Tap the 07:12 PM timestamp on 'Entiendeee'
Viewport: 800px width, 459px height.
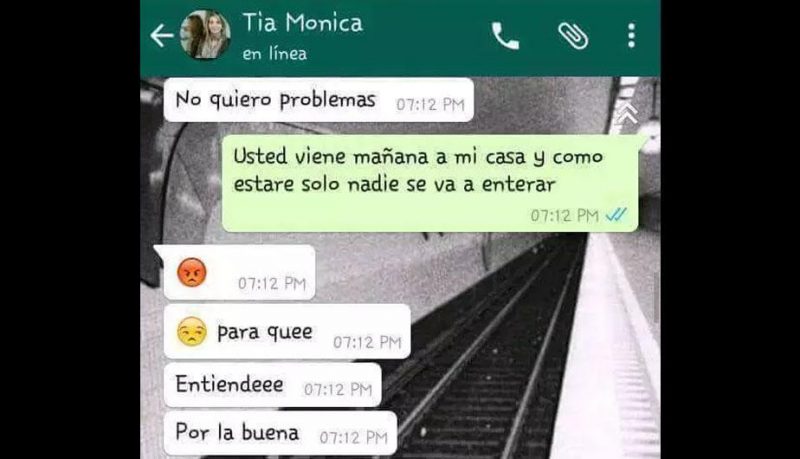pos(338,390)
